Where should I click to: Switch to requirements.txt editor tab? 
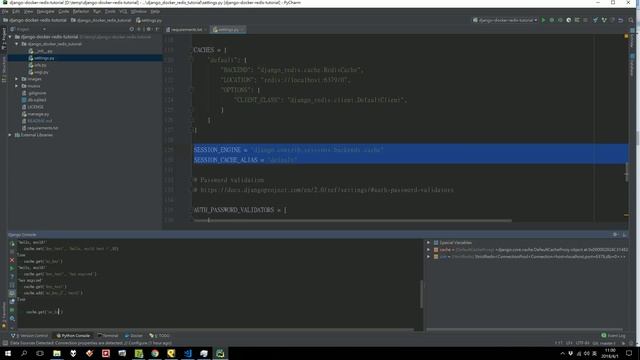(186, 29)
